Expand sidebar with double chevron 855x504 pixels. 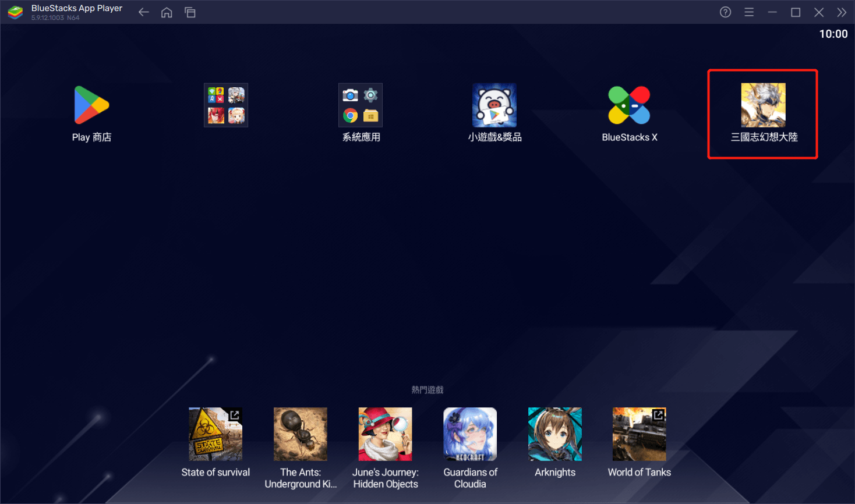coord(842,12)
